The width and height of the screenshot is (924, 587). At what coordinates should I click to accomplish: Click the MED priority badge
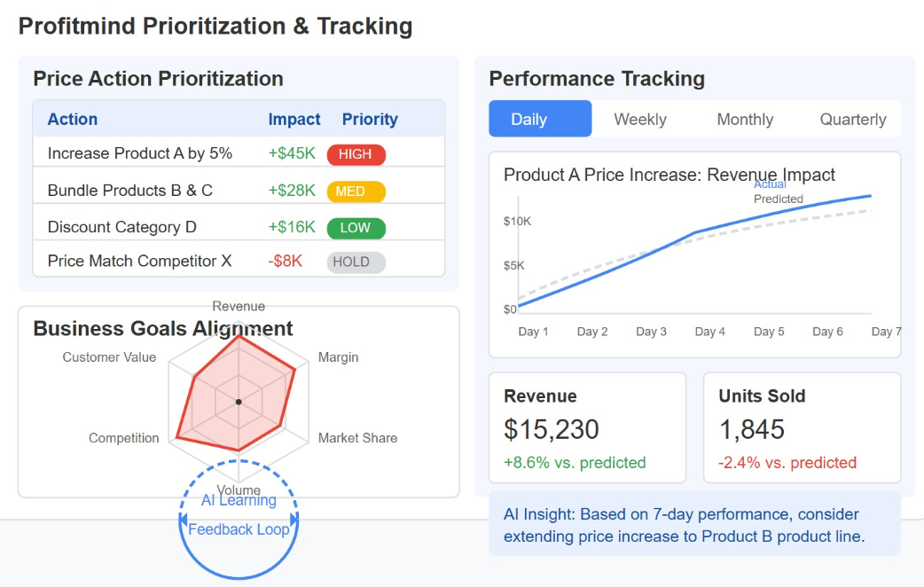pos(356,192)
